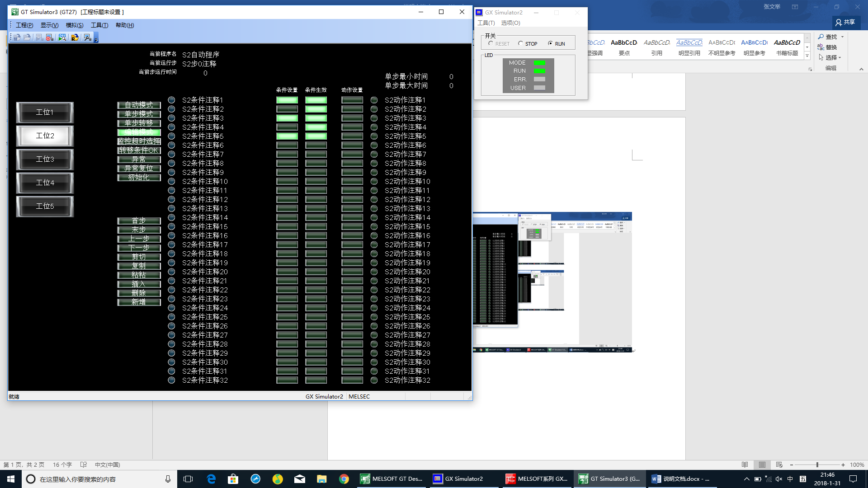Open the 选项(O) menu in GX Simulator2
Screen dimensions: 868x488
pos(510,23)
